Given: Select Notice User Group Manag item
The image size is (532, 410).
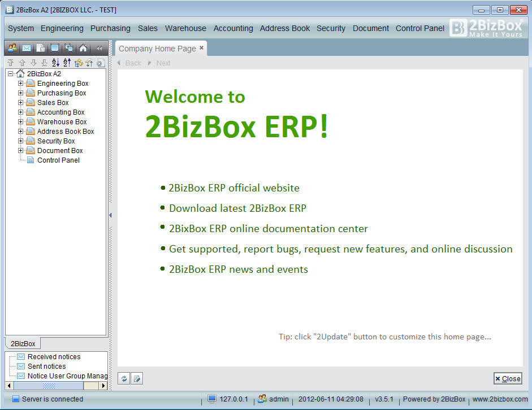Looking at the screenshot, I should (67, 376).
